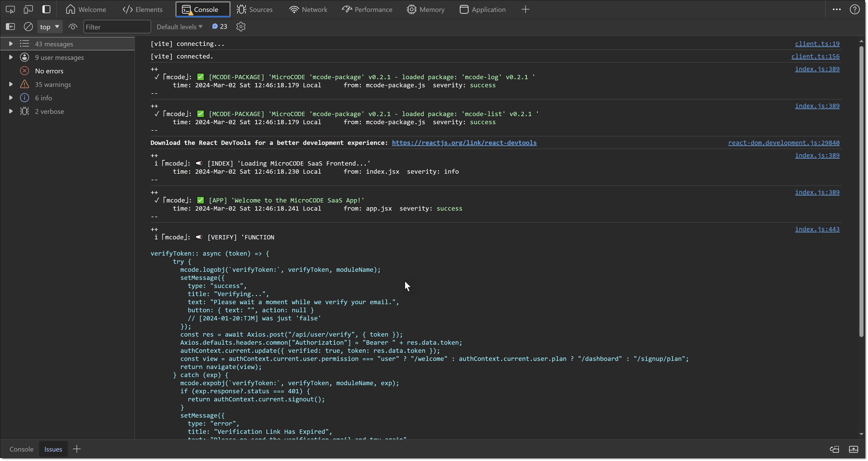Expand the 35 warnings group
The width and height of the screenshot is (868, 461).
(10, 84)
